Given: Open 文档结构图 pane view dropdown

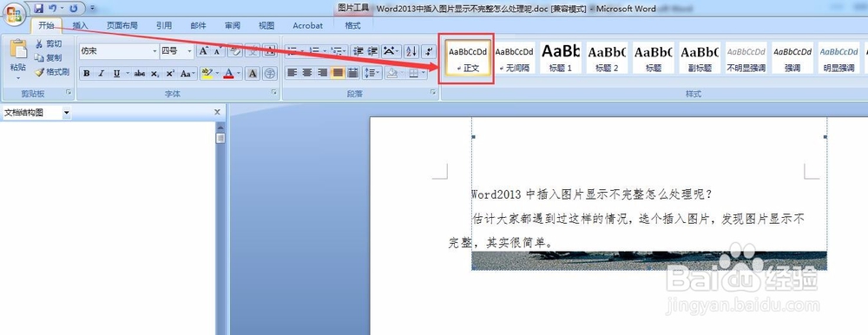Looking at the screenshot, I should click(x=67, y=113).
